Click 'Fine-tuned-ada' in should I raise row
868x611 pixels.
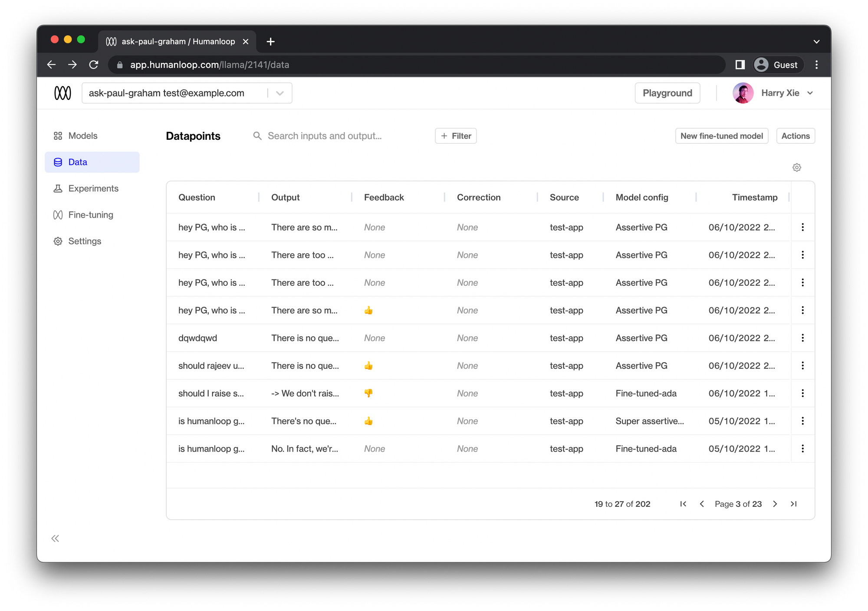[646, 393]
